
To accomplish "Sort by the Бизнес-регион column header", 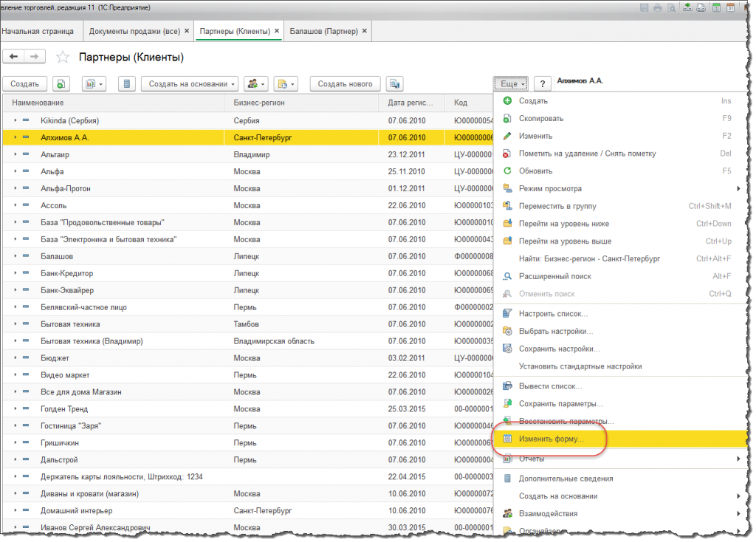I will (301, 103).
